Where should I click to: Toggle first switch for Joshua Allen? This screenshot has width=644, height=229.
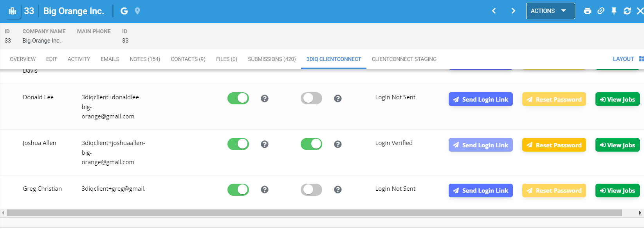(238, 144)
